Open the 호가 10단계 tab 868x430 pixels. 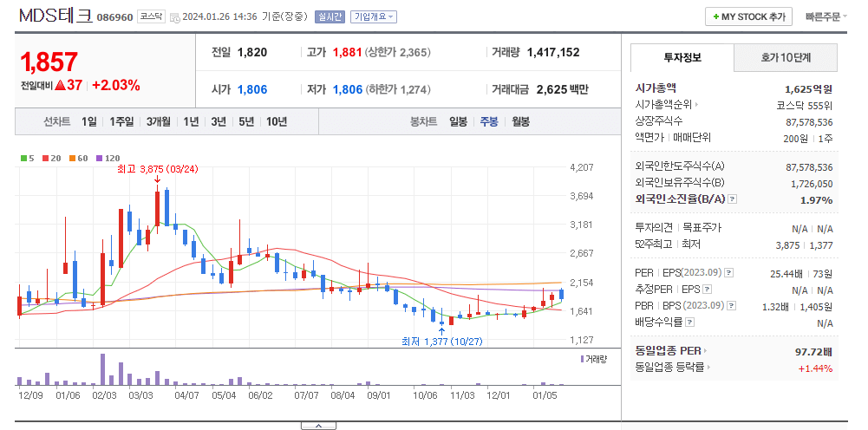click(786, 57)
